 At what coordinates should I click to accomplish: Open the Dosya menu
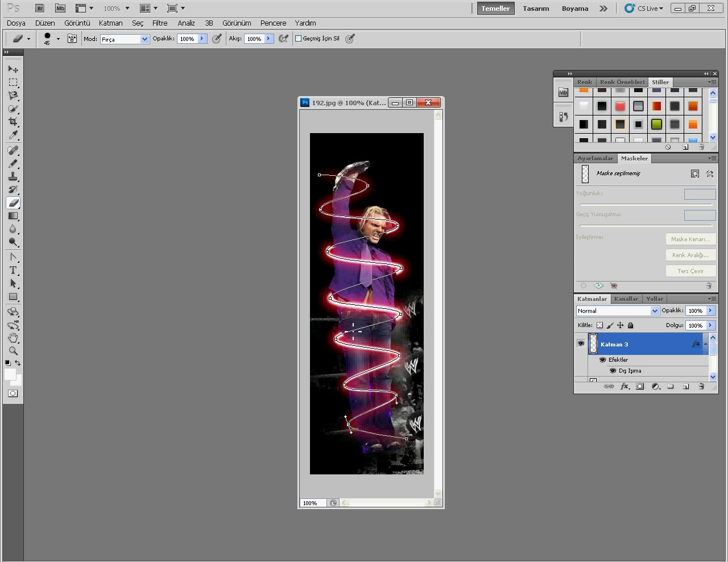pos(16,23)
